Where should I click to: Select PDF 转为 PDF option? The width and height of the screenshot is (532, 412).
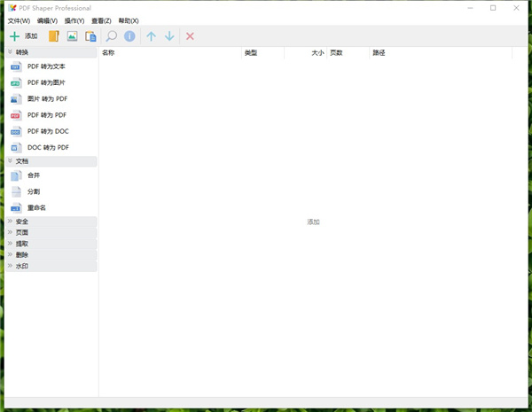coord(47,115)
